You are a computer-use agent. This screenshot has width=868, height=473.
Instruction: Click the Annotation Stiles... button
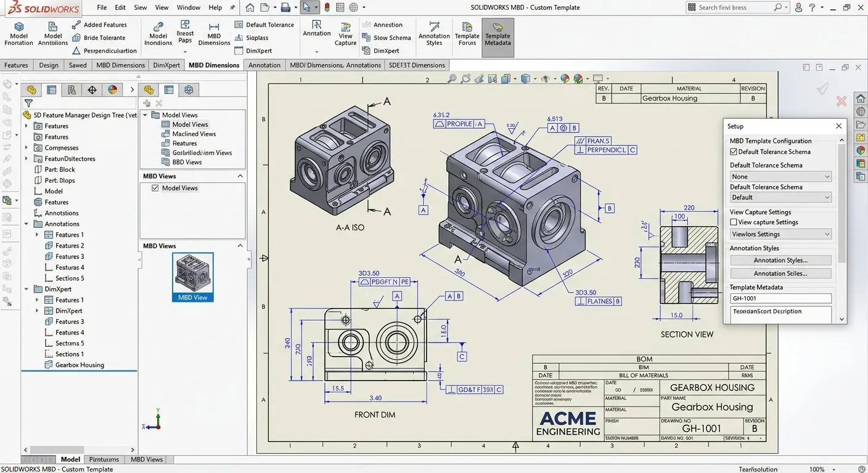(x=780, y=273)
